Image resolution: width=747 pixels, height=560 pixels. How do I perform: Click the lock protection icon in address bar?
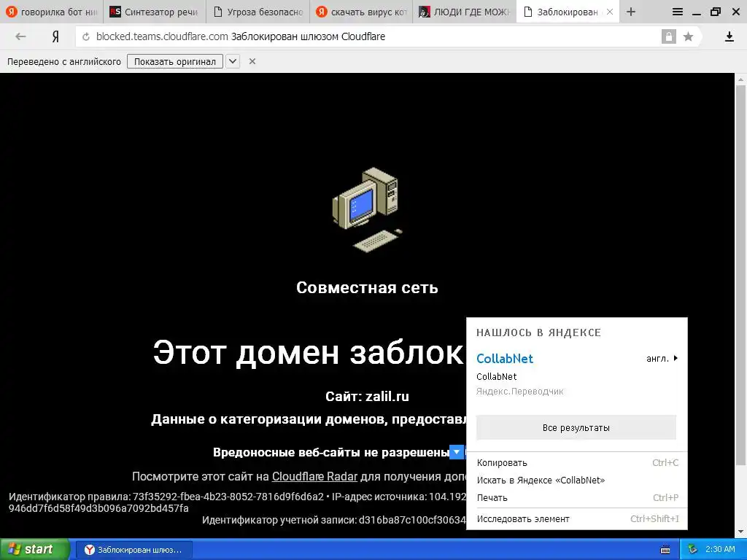[668, 36]
